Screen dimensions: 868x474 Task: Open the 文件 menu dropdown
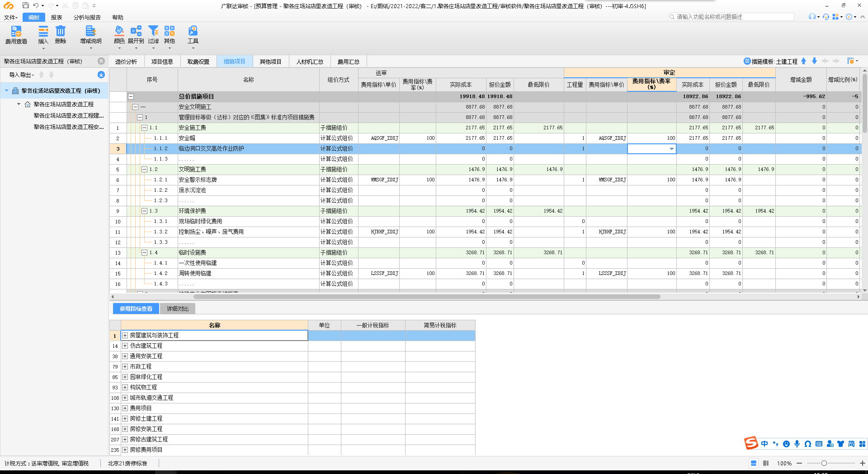(10, 17)
